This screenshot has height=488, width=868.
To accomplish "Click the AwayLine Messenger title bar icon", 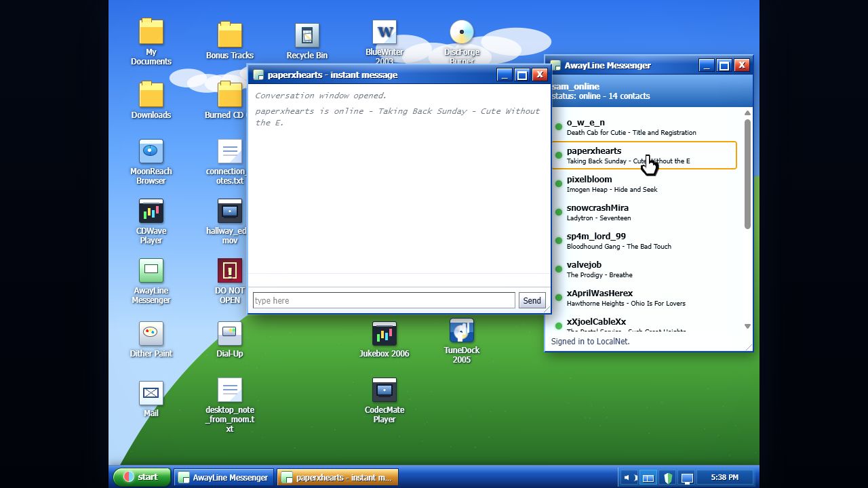I will pos(556,66).
